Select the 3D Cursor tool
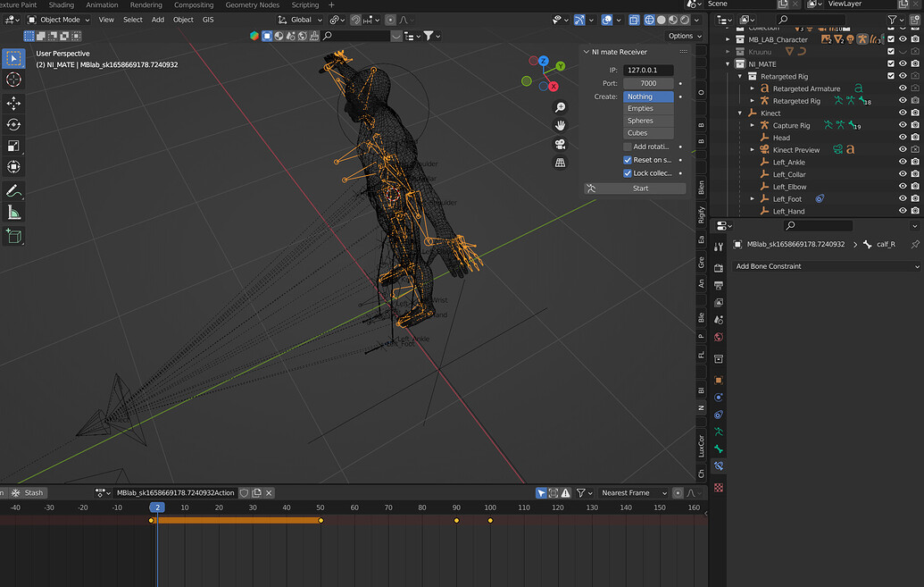This screenshot has height=587, width=924. point(13,80)
